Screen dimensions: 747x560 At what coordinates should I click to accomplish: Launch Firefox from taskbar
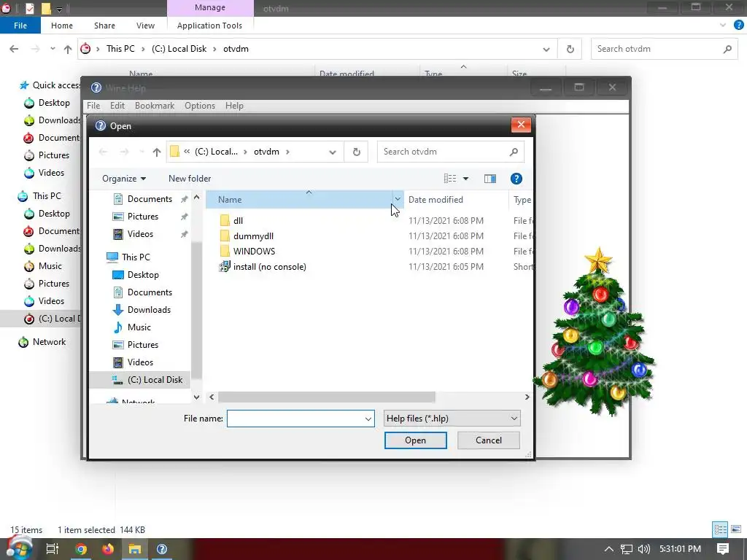(x=108, y=549)
